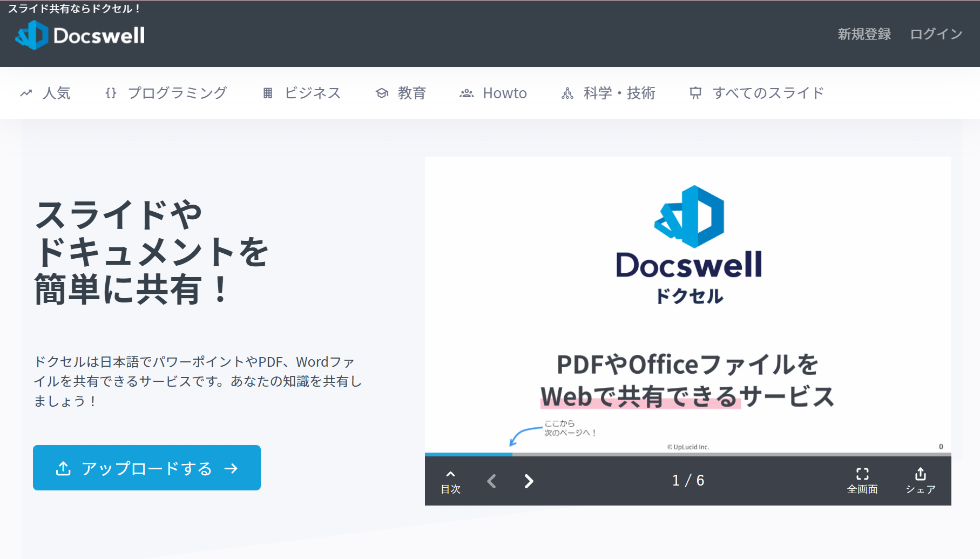Open the シェア share option
The width and height of the screenshot is (980, 559).
pos(921,481)
